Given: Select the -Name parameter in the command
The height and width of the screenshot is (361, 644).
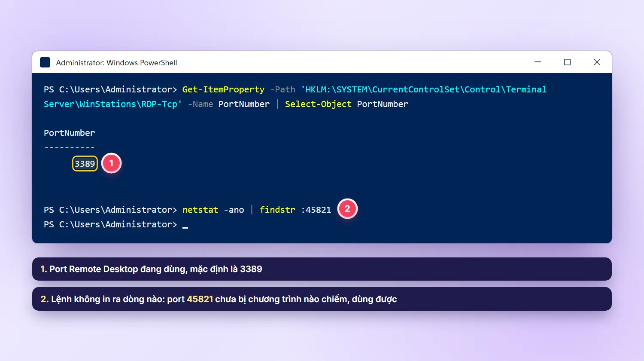Looking at the screenshot, I should (x=200, y=104).
